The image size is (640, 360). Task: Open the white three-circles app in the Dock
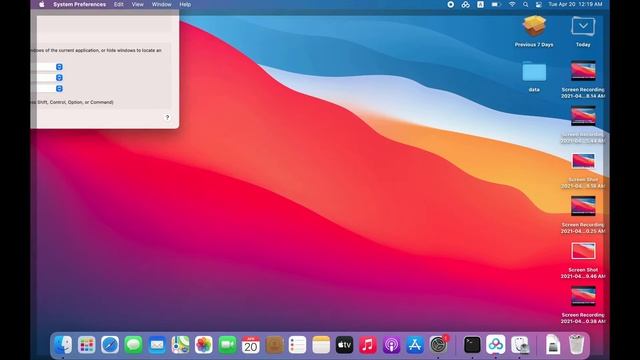496,345
